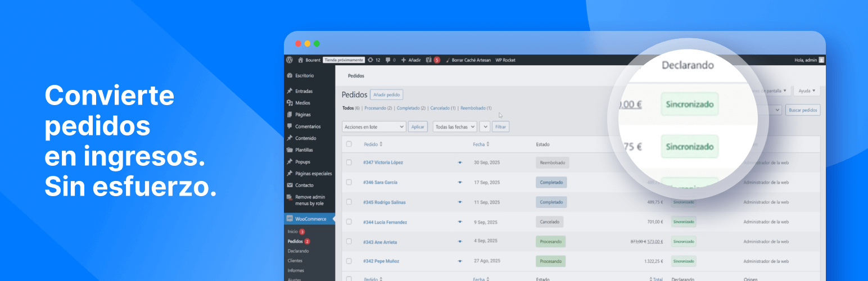Filter orders by Completado (2)
The image size is (868, 281).
411,108
